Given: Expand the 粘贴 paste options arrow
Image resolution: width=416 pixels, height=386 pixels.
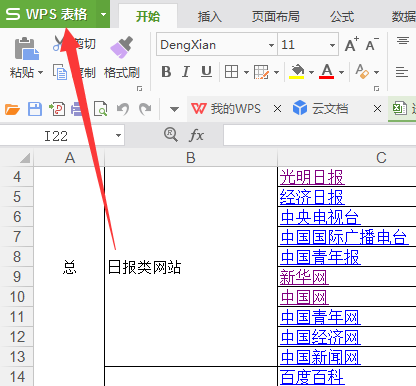Looking at the screenshot, I should [40, 72].
